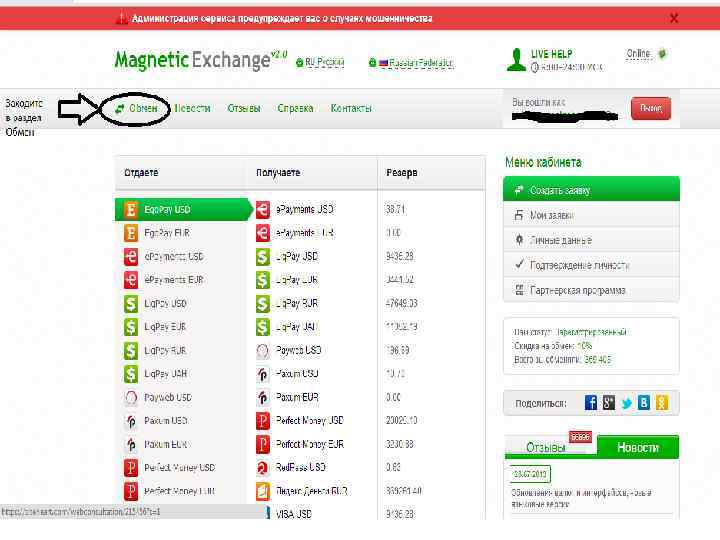Open Мои заявки in cabinet menu
This screenshot has height=540, width=720.
click(591, 215)
